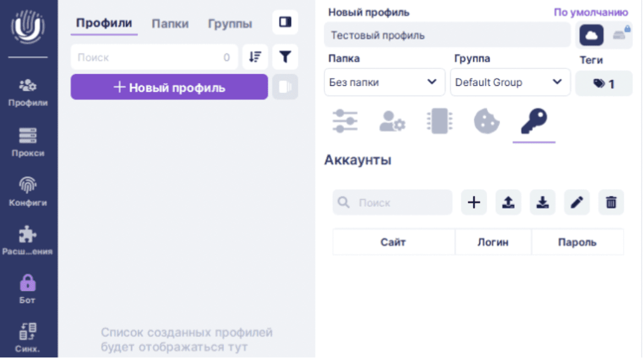Select the cloud storage option

591,35
